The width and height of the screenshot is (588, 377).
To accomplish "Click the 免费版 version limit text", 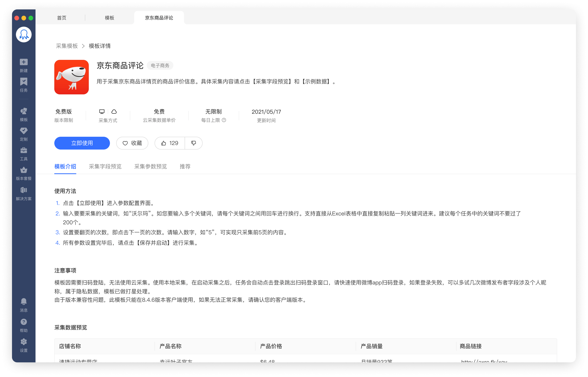I will (63, 112).
